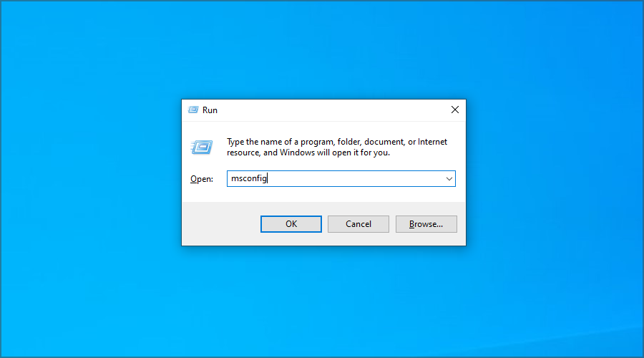Click the "Type the name of a program" description
Image resolution: width=644 pixels, height=358 pixels.
click(x=337, y=147)
